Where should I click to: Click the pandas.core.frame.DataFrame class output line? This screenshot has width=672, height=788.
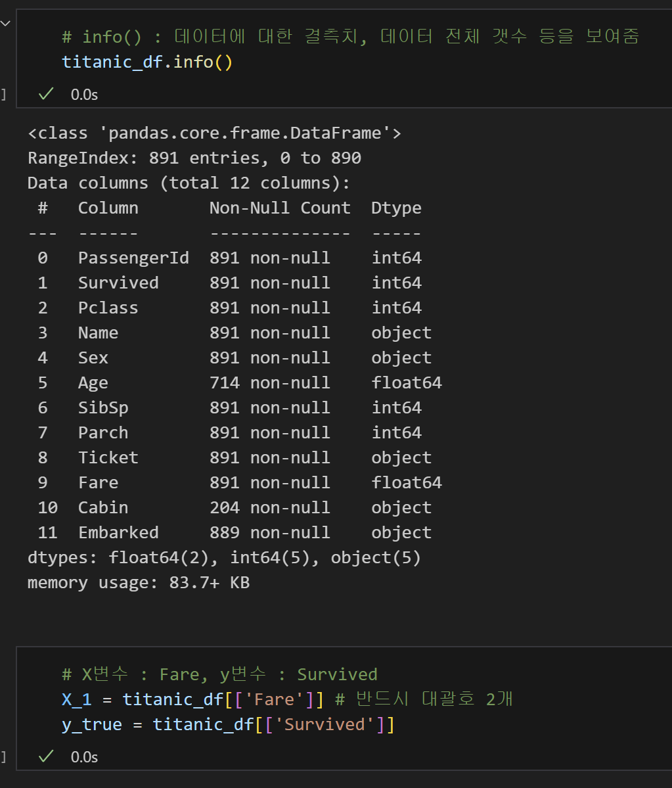pyautogui.click(x=214, y=133)
